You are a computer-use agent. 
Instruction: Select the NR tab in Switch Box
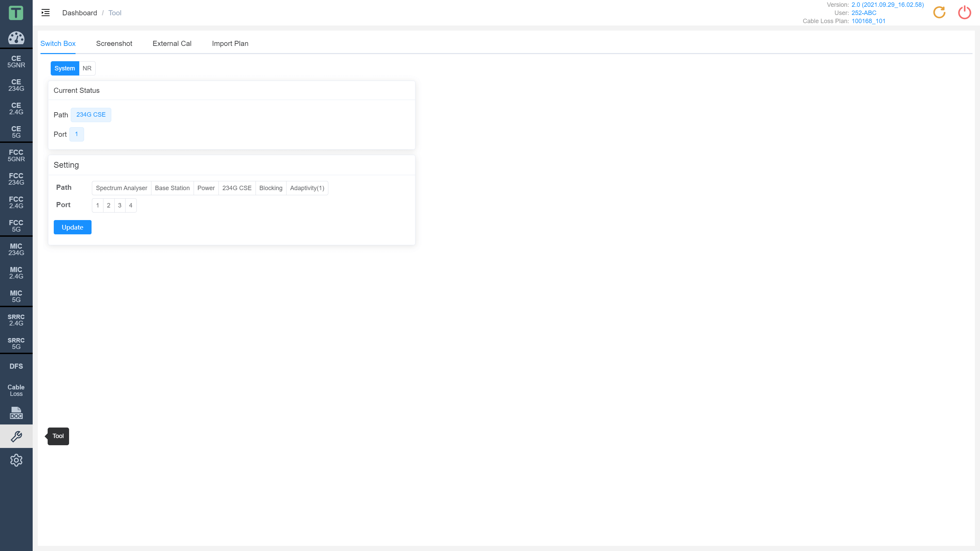click(87, 68)
